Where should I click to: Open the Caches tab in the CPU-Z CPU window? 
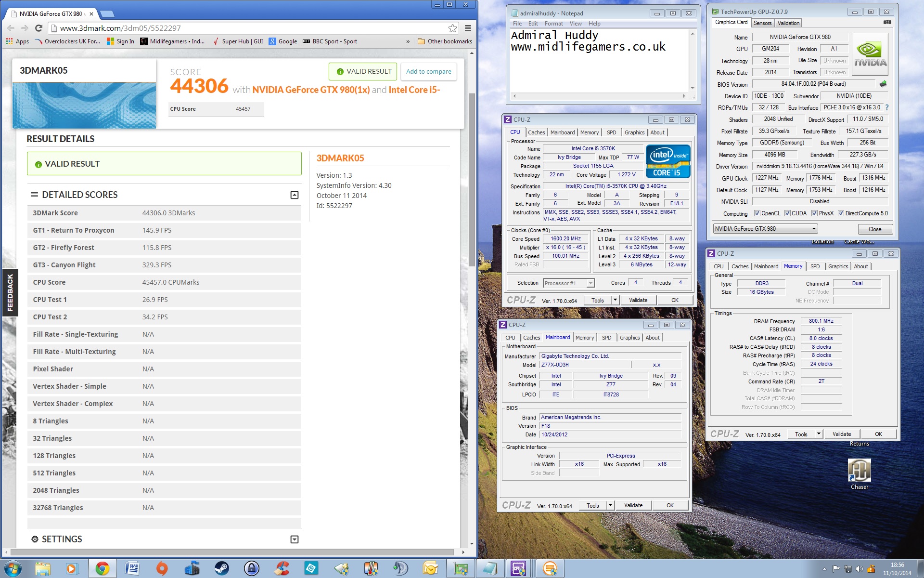point(536,132)
